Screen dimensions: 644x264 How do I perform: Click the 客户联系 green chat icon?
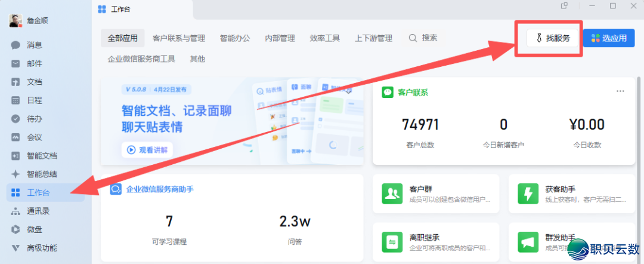388,92
